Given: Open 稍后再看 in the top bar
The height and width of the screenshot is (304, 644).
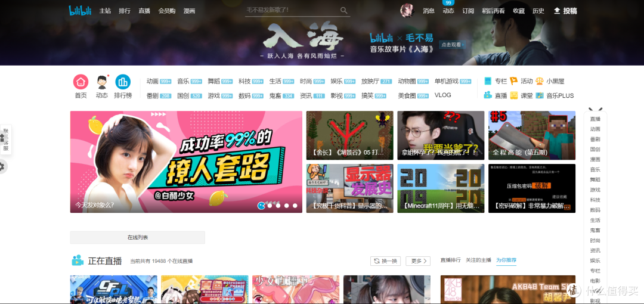Looking at the screenshot, I should (493, 11).
